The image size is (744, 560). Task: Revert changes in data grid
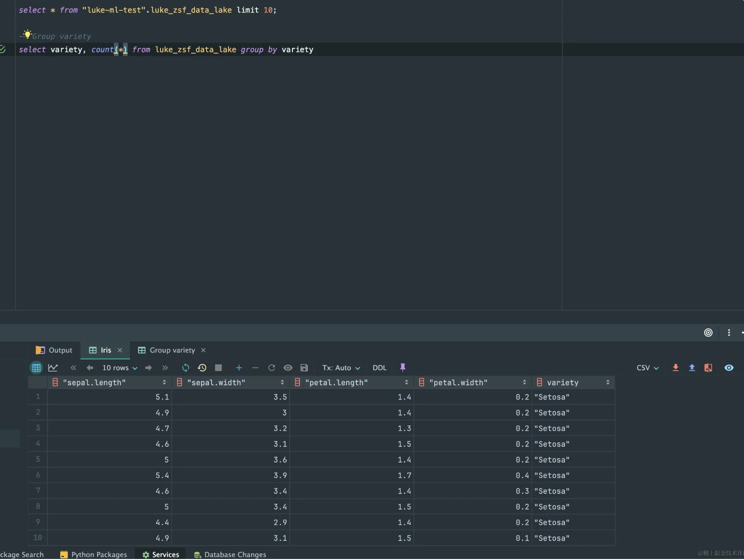(271, 368)
